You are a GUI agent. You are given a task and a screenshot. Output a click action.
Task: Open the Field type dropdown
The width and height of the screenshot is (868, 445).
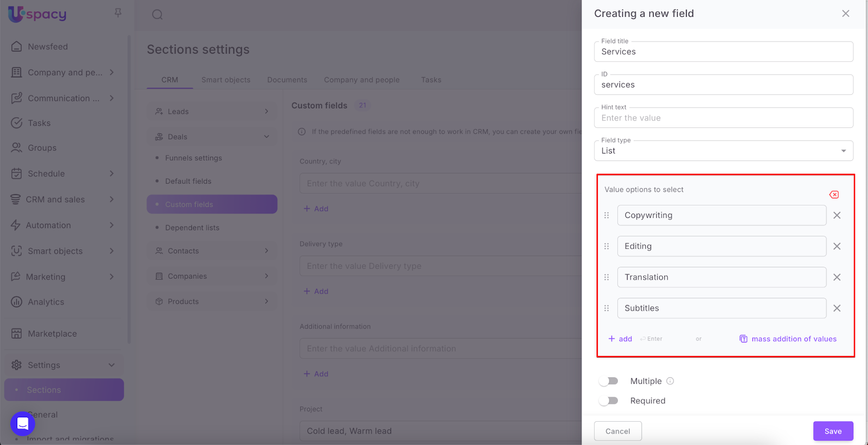(723, 151)
